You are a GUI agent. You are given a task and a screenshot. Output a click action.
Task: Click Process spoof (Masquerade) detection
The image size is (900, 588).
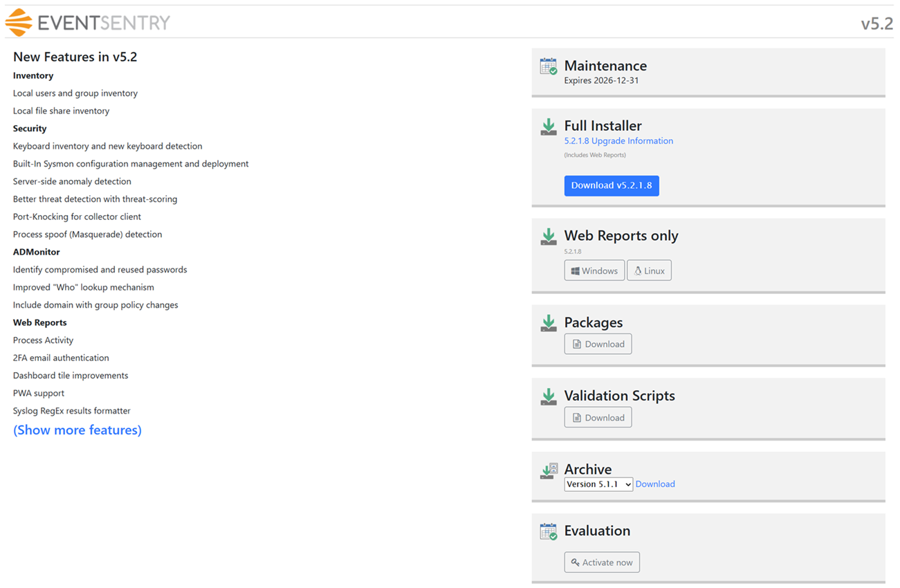[88, 235]
